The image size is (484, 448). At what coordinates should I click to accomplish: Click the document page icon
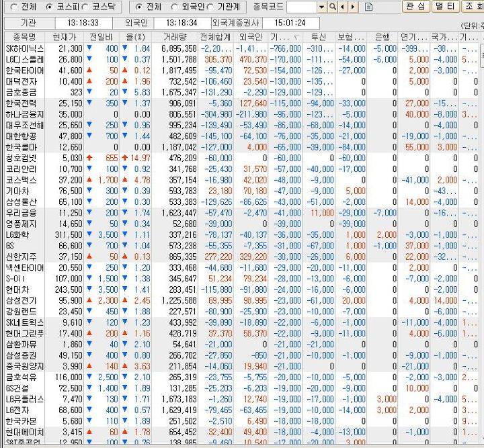coord(368,7)
